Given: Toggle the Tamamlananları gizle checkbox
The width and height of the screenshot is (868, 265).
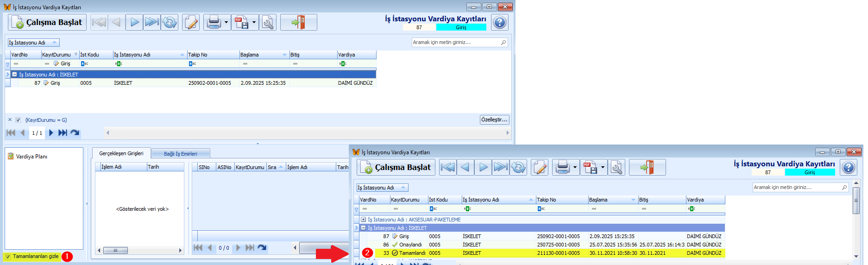Looking at the screenshot, I should click(x=8, y=257).
